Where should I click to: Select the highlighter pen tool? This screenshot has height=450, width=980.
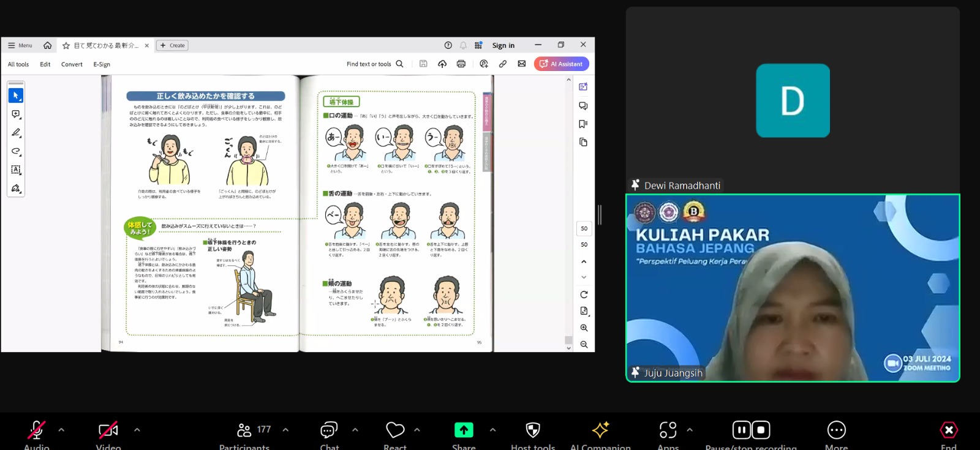coord(16,133)
